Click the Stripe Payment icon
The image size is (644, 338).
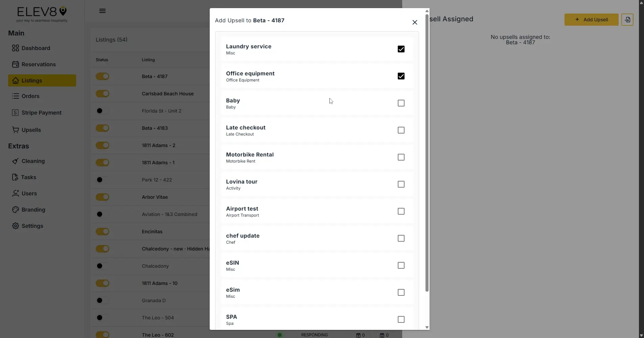[x=16, y=113]
